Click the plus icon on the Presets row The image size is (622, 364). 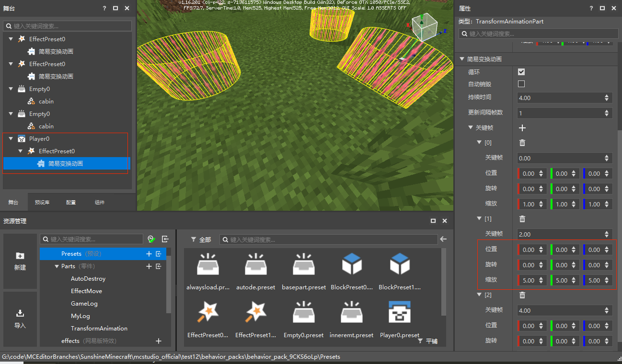pos(149,254)
